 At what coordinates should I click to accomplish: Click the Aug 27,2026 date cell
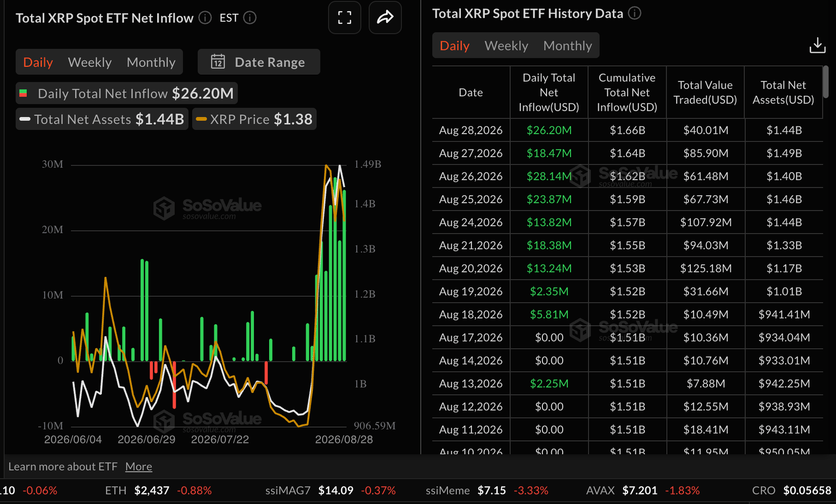coord(471,153)
